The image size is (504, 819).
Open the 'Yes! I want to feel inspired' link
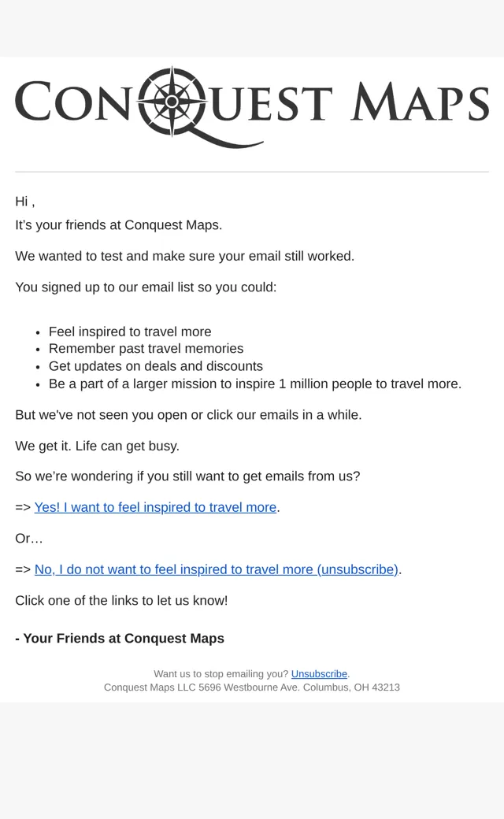tap(155, 507)
